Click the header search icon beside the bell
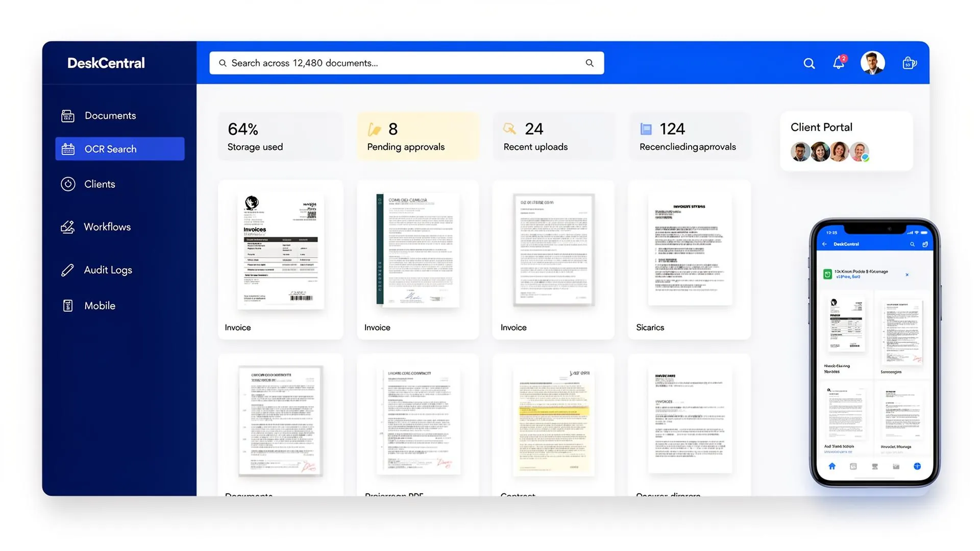Screen dimensions: 980x551 tap(809, 63)
